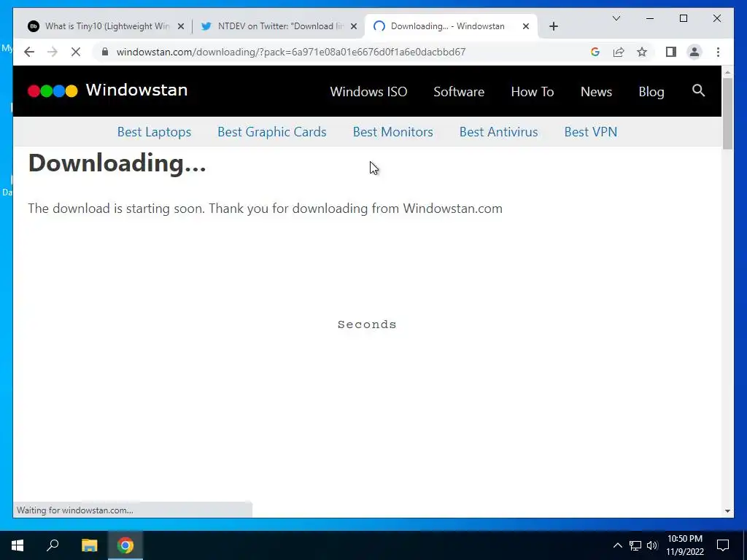
Task: Click the Chrome taskbar icon
Action: tap(125, 545)
